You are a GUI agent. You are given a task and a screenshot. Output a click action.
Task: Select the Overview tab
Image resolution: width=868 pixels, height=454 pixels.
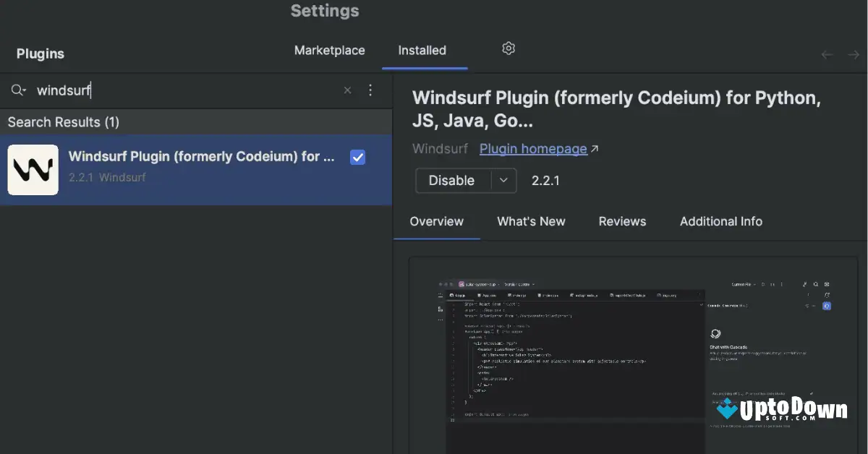[436, 222]
